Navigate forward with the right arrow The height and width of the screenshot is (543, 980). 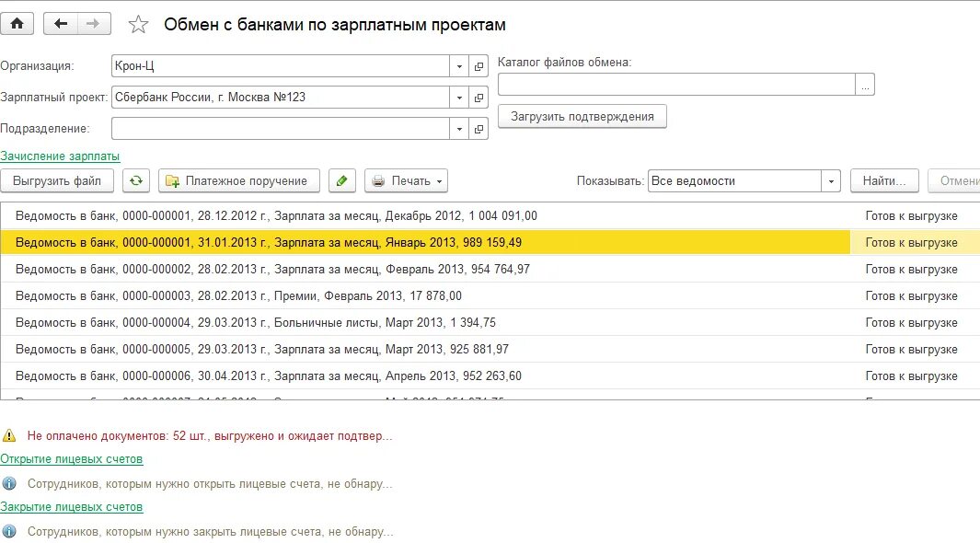(94, 24)
